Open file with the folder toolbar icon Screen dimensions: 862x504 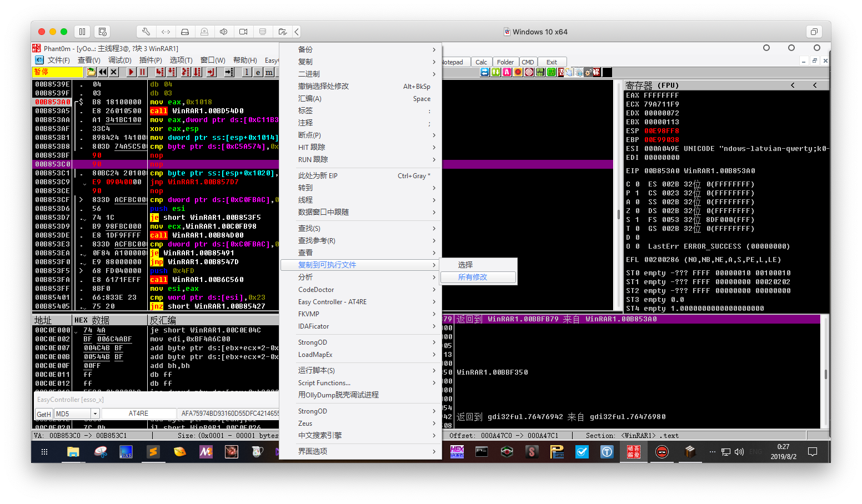click(x=91, y=72)
